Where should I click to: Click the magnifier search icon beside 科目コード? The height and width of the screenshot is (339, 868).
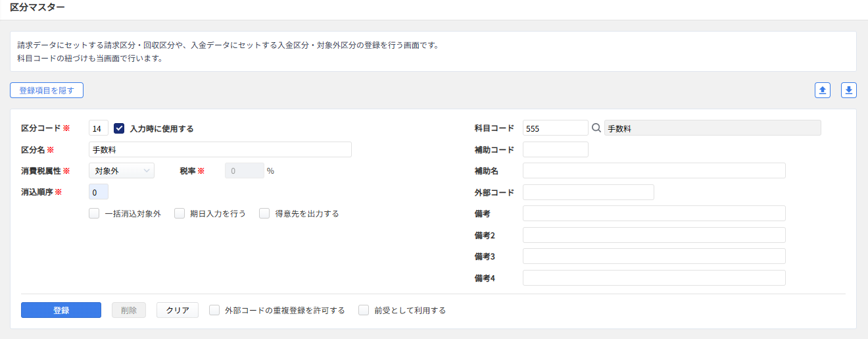pyautogui.click(x=596, y=128)
